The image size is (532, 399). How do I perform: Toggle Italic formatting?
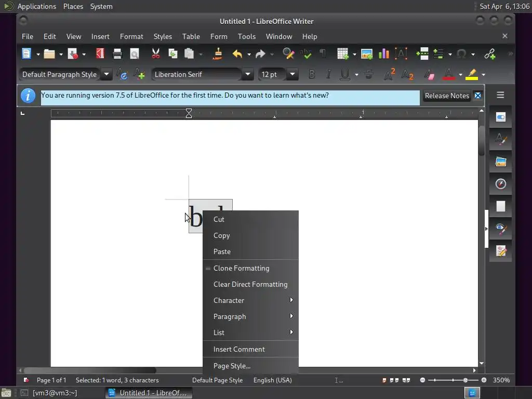tap(328, 74)
